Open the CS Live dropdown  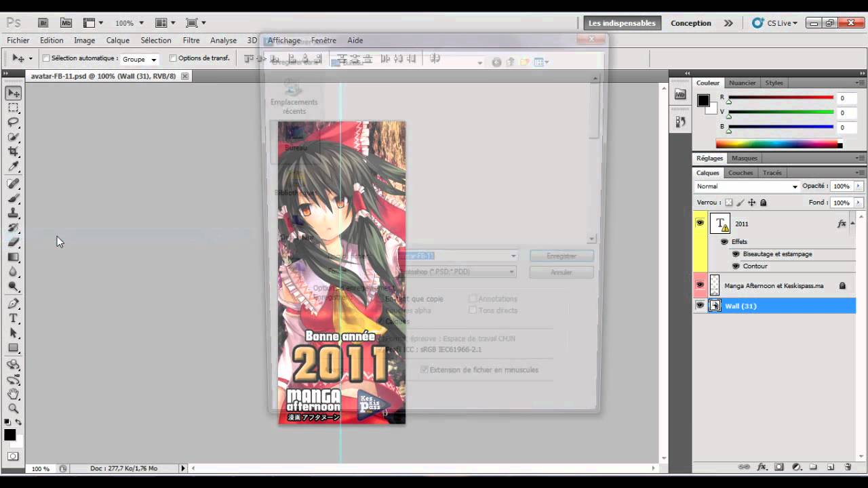tap(774, 23)
